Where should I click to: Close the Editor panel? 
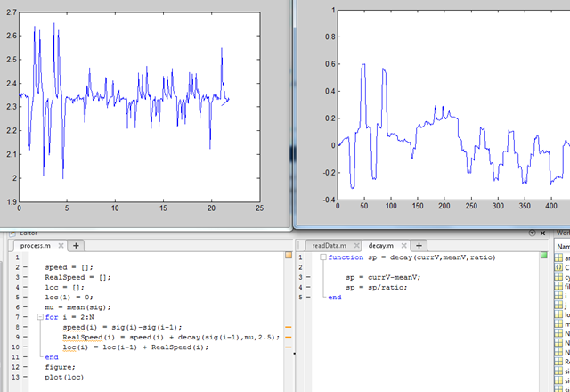click(542, 233)
